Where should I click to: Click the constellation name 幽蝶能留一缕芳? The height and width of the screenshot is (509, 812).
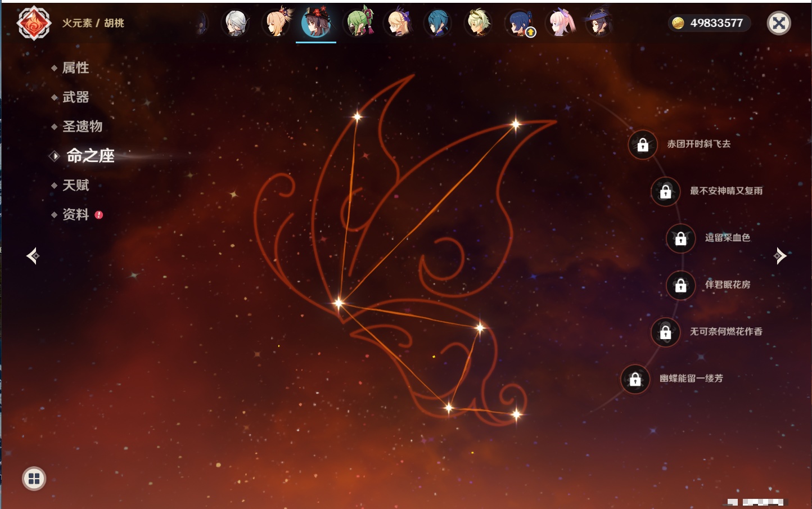point(691,379)
